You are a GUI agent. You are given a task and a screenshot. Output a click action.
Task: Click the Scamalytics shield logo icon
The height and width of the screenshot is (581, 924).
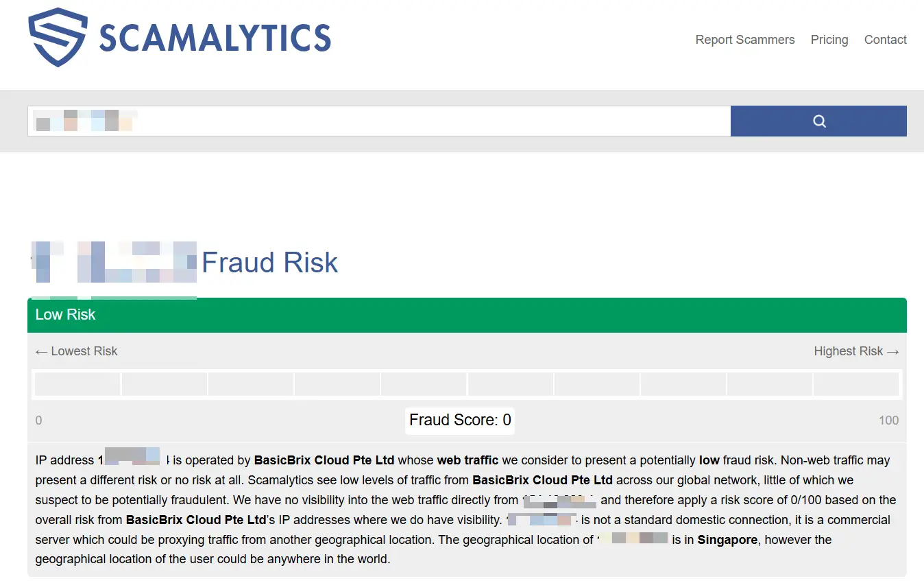58,37
